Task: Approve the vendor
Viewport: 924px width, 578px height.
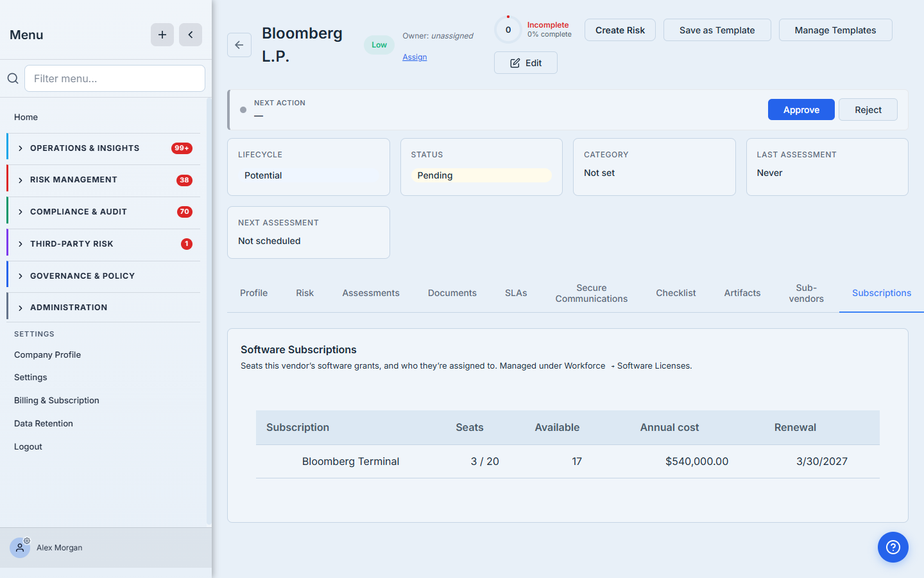Action: pos(801,110)
